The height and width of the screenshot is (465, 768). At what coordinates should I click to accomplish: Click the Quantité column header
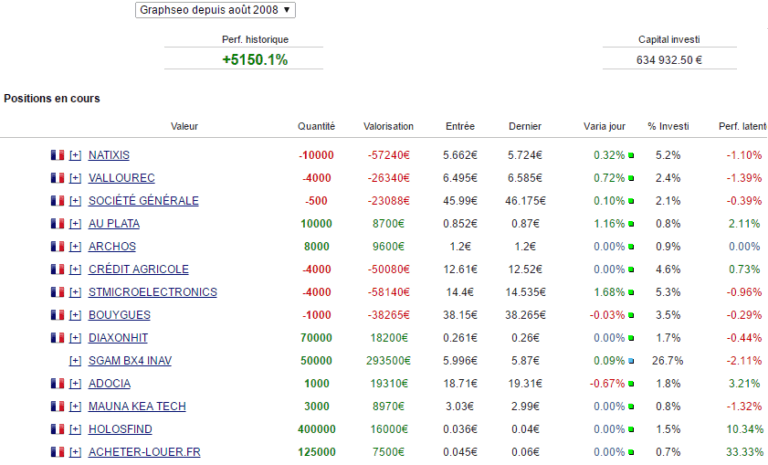316,127
